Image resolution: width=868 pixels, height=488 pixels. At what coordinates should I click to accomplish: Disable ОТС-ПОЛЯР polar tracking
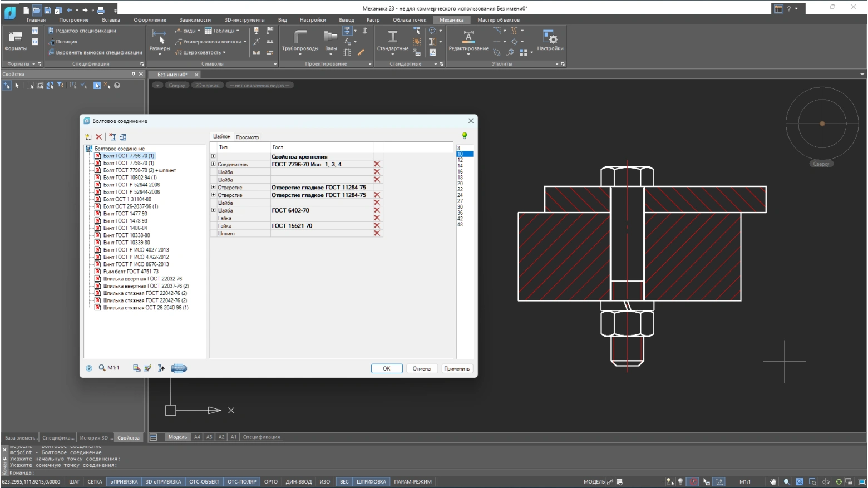[241, 482]
